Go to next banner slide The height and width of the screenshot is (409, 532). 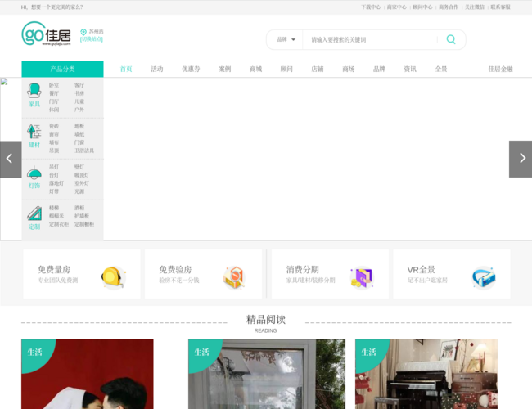(x=521, y=159)
